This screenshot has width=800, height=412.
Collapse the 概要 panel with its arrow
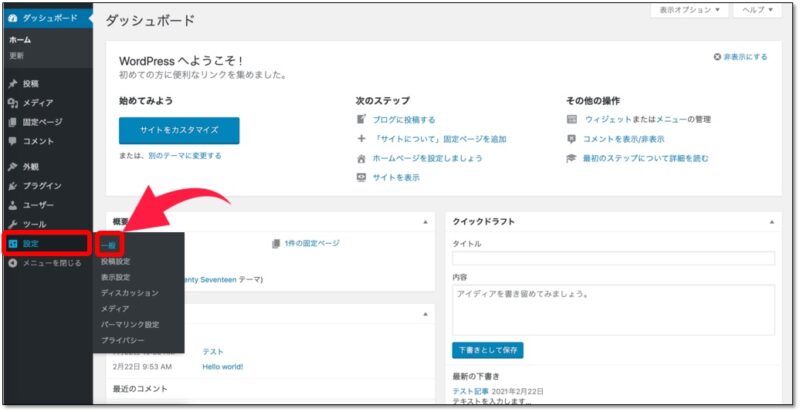tap(425, 222)
